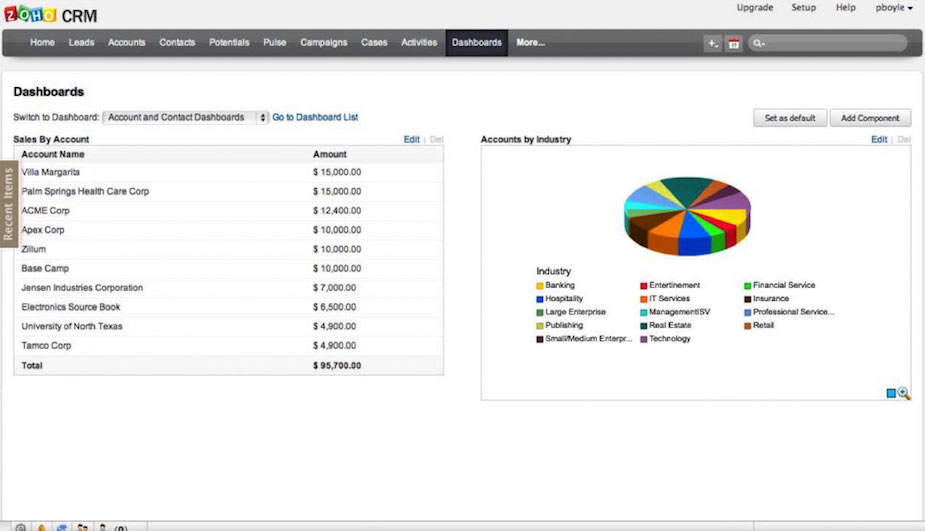Click the Base Camp account name

[45, 268]
